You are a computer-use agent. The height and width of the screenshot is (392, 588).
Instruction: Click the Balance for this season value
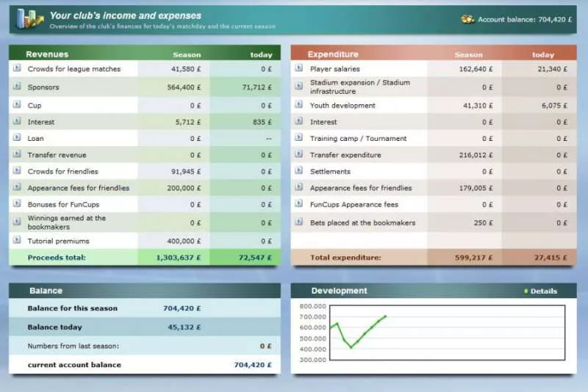coord(180,308)
